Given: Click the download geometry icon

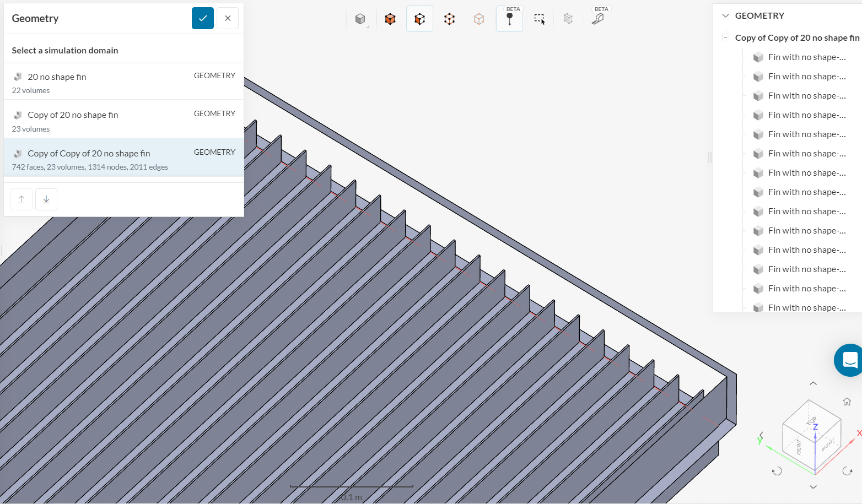Looking at the screenshot, I should [x=46, y=199].
